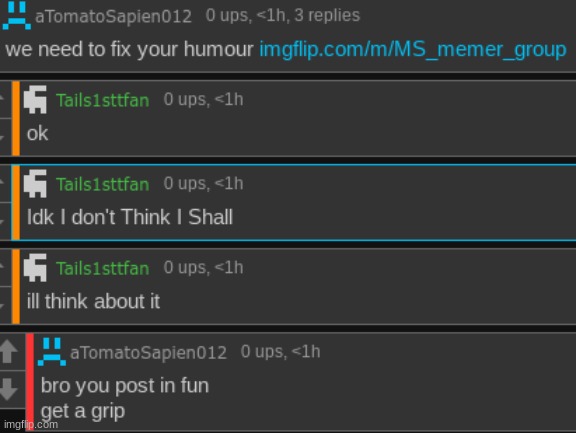Open aTomatoSapien012 username on bottom reply
Image resolution: width=576 pixels, height=433 pixels.
pos(148,353)
